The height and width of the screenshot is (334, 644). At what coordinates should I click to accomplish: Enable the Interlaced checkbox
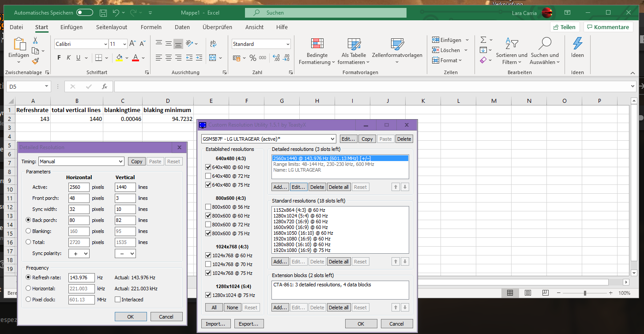117,300
